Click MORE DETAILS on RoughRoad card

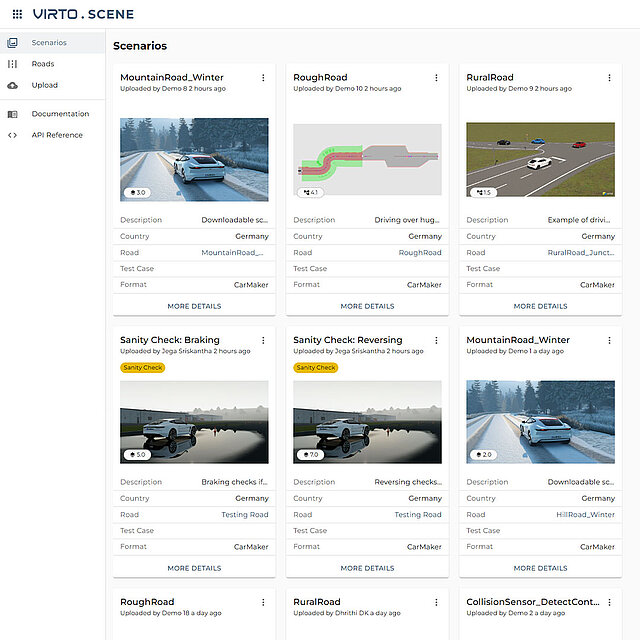pos(367,306)
